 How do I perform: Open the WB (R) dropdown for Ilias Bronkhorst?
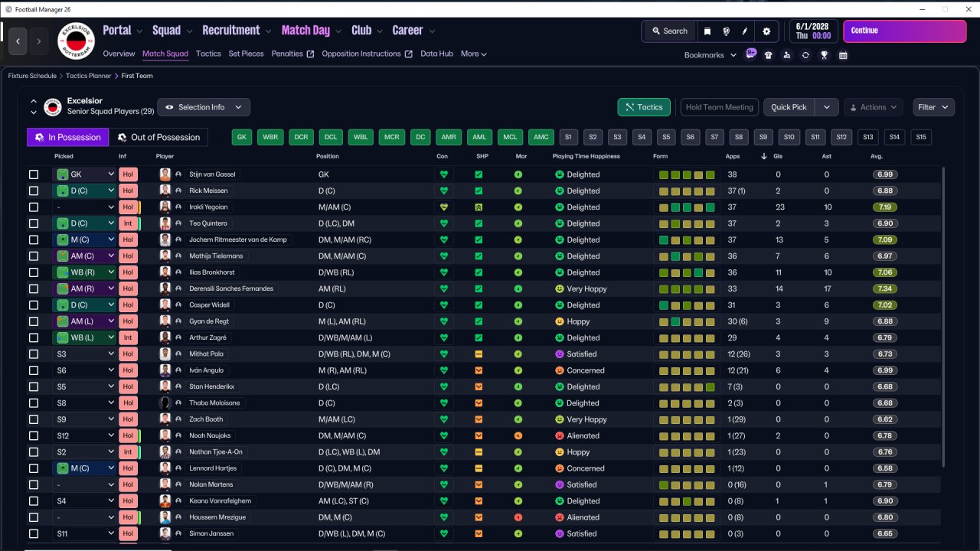tap(84, 272)
